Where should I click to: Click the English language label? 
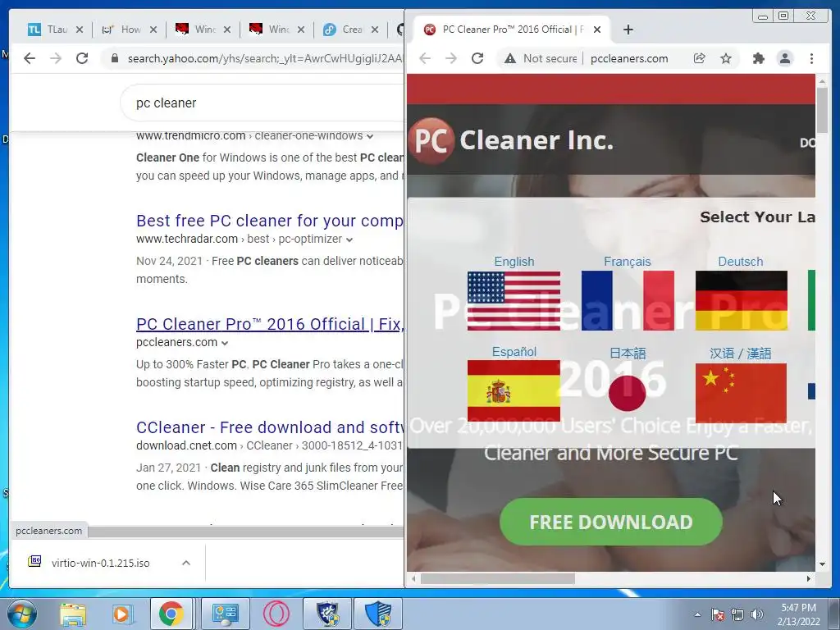[514, 262]
